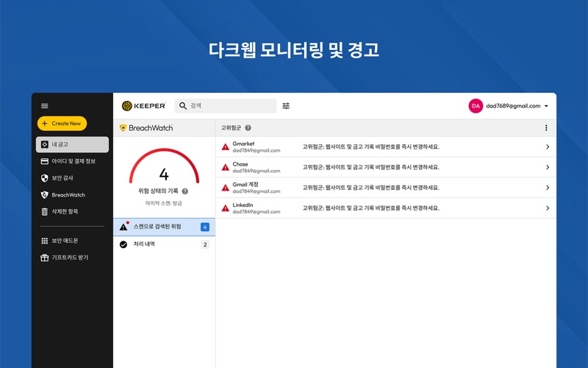Click the red risk gauge showing 4
Viewport: 588px width, 368px height.
(x=164, y=167)
